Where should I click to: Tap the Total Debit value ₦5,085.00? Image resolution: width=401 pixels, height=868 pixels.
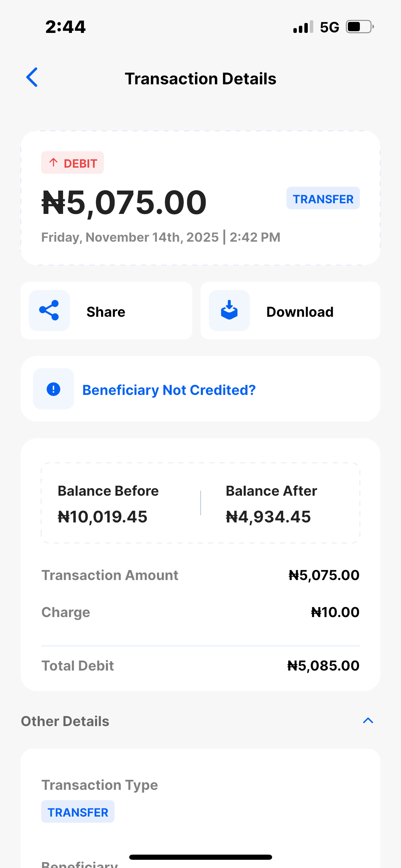click(323, 666)
